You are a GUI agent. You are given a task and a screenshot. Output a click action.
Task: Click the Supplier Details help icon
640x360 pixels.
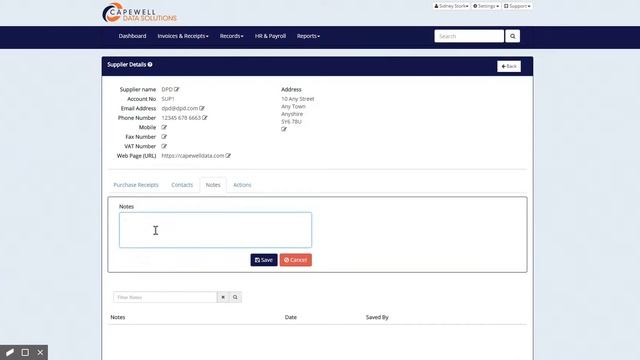[150, 64]
